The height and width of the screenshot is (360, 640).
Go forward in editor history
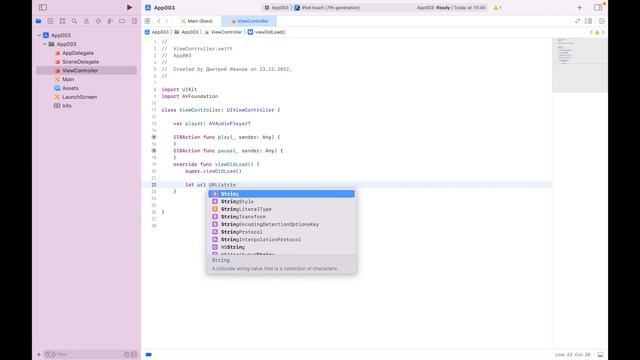click(166, 21)
